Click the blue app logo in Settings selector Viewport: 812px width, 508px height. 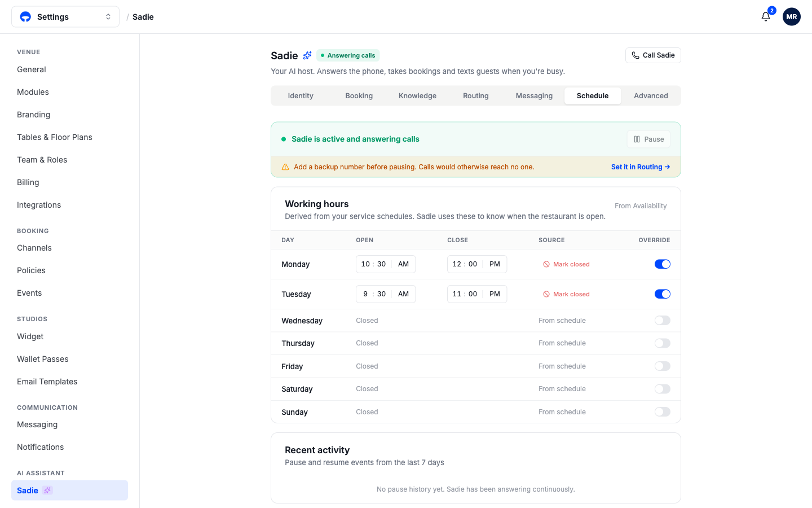click(25, 17)
